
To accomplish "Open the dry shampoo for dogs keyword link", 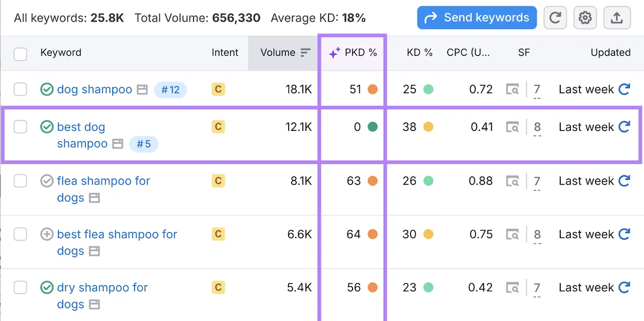I will pyautogui.click(x=102, y=296).
